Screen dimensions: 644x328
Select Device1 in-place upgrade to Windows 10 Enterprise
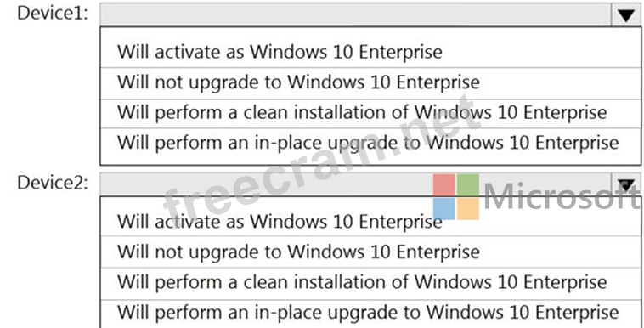[x=370, y=144]
